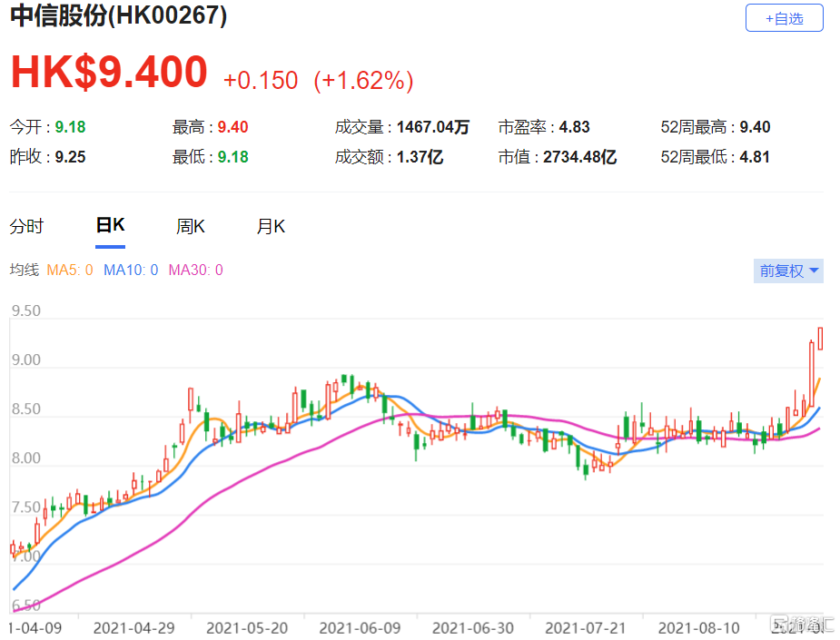Click the 2021-04-29 date axis label
This screenshot has width=840, height=640.
click(133, 627)
